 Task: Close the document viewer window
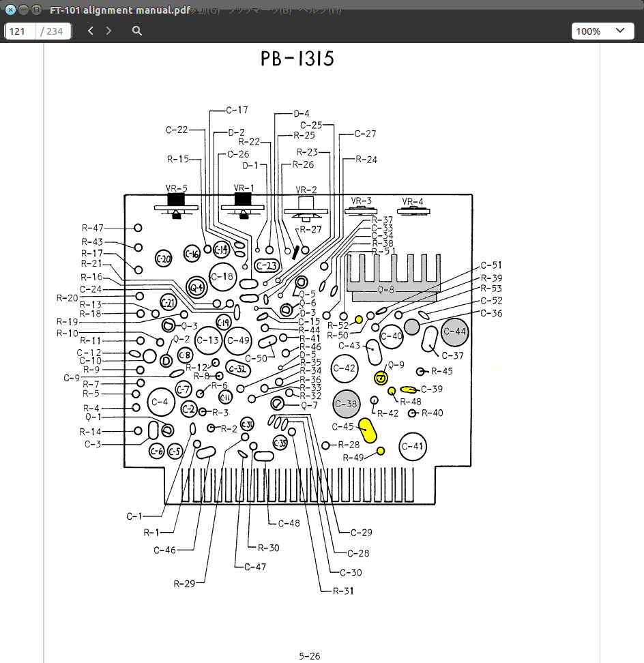pos(10,10)
